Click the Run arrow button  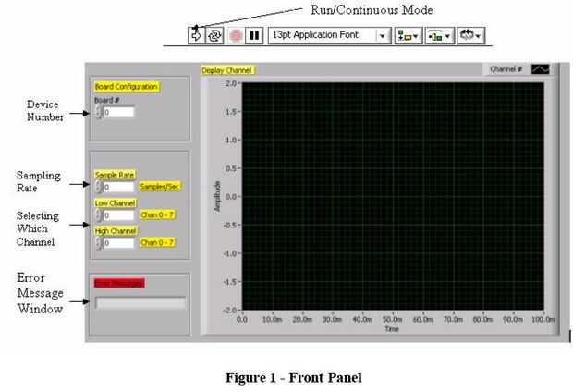[x=197, y=35]
